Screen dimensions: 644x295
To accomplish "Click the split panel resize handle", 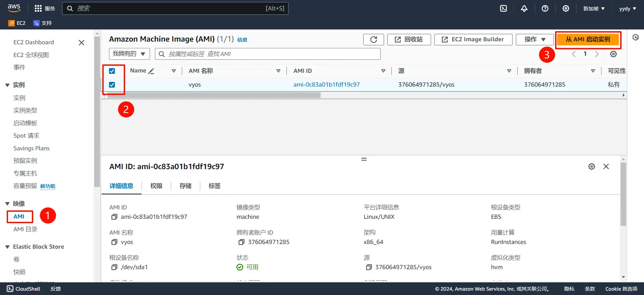I will click(x=364, y=159).
